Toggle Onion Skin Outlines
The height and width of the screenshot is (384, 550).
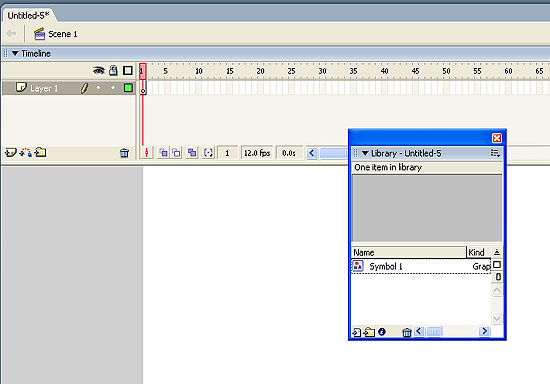coord(176,153)
